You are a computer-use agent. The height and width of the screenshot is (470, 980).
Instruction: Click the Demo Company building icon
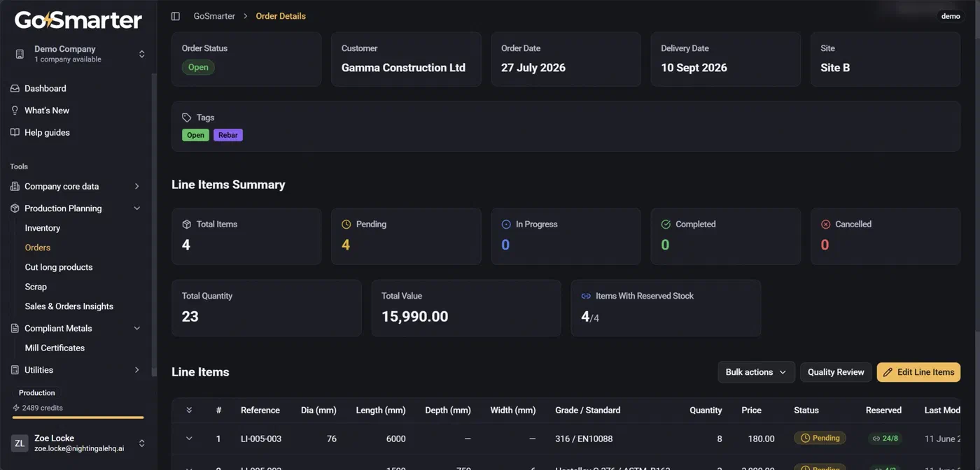(x=20, y=54)
